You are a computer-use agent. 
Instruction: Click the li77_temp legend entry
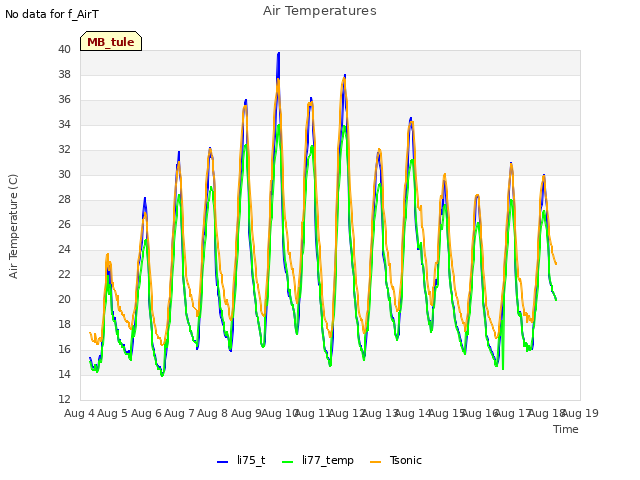point(318,460)
